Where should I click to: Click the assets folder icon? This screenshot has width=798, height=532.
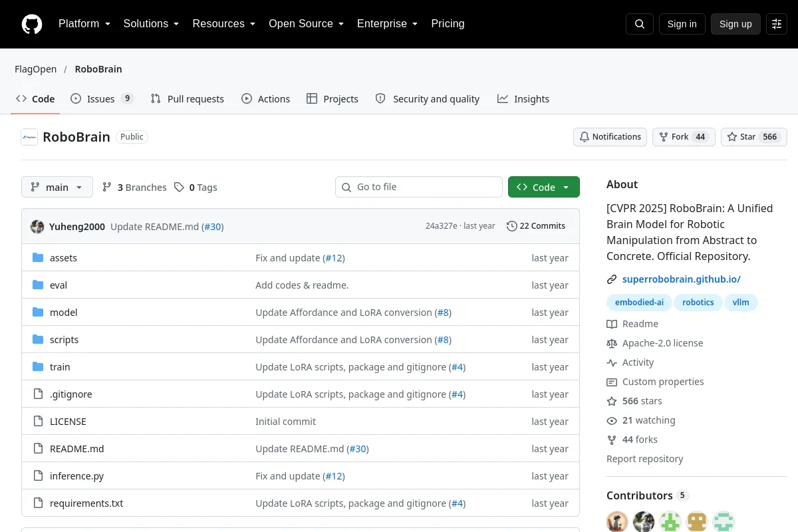tap(38, 258)
